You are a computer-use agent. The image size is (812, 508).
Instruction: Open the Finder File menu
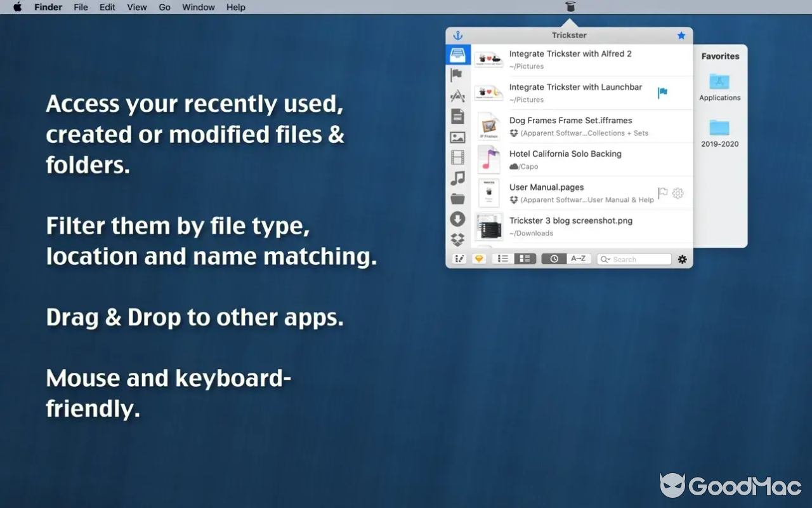(81, 7)
